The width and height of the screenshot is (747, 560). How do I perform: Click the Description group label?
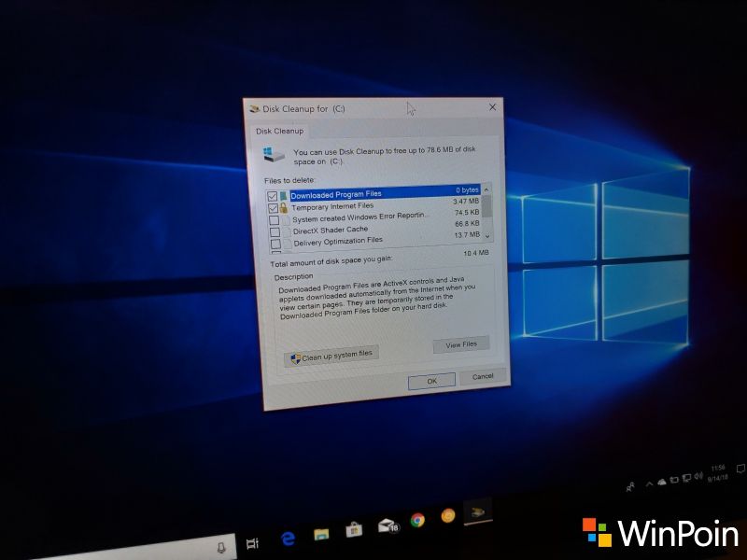click(x=293, y=276)
